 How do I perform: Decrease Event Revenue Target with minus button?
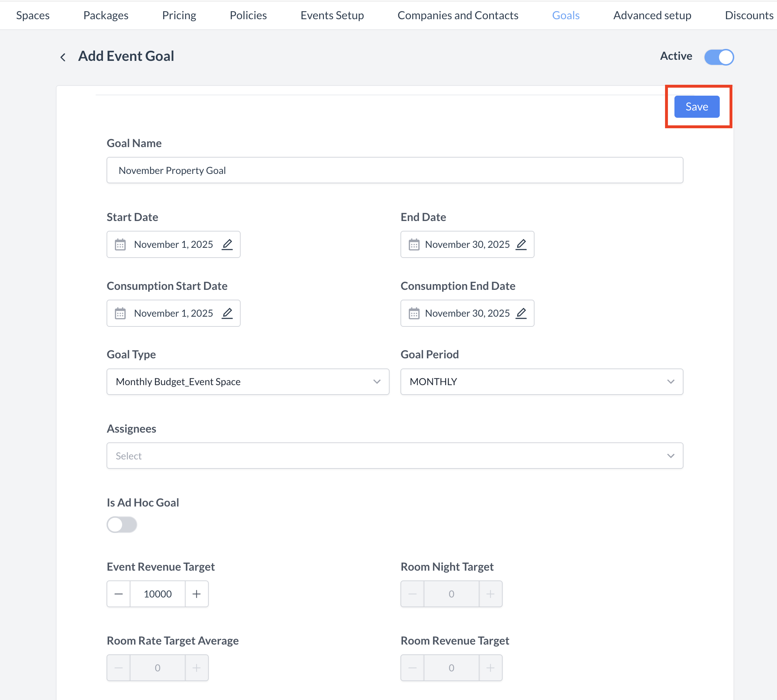pyautogui.click(x=119, y=594)
